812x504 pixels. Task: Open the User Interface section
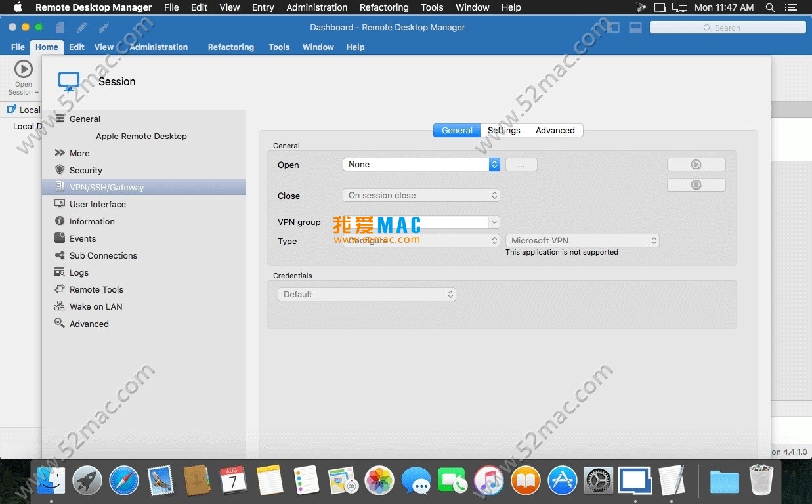[x=97, y=204]
